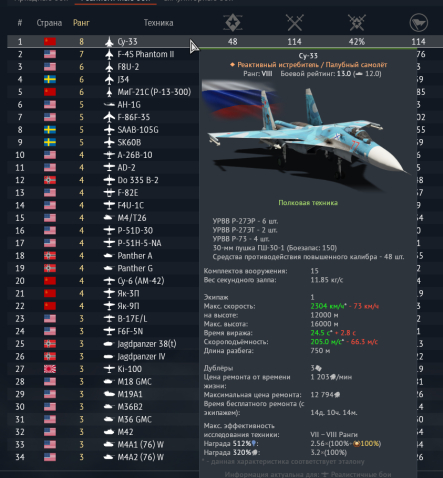Screen dimensions: 443x478
Task: Click the Japan flag on Ki-100 row
Action: [x=50, y=369]
